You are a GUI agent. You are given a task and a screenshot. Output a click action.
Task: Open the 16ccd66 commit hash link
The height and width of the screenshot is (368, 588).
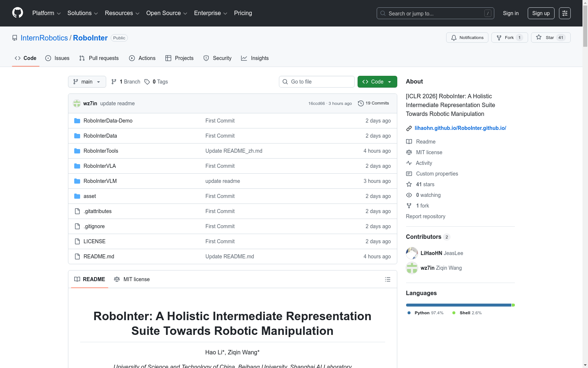click(x=316, y=104)
